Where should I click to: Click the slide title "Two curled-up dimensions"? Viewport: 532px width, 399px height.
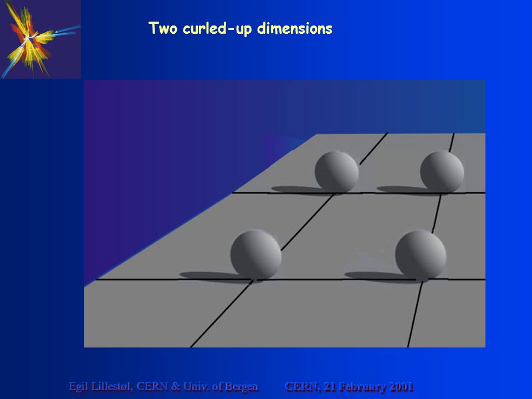pos(240,28)
